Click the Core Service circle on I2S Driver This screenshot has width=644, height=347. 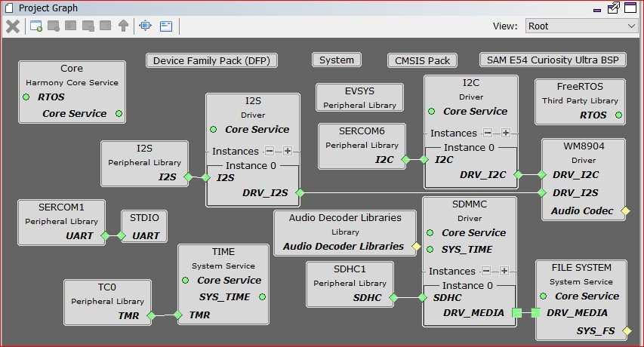pyautogui.click(x=213, y=130)
